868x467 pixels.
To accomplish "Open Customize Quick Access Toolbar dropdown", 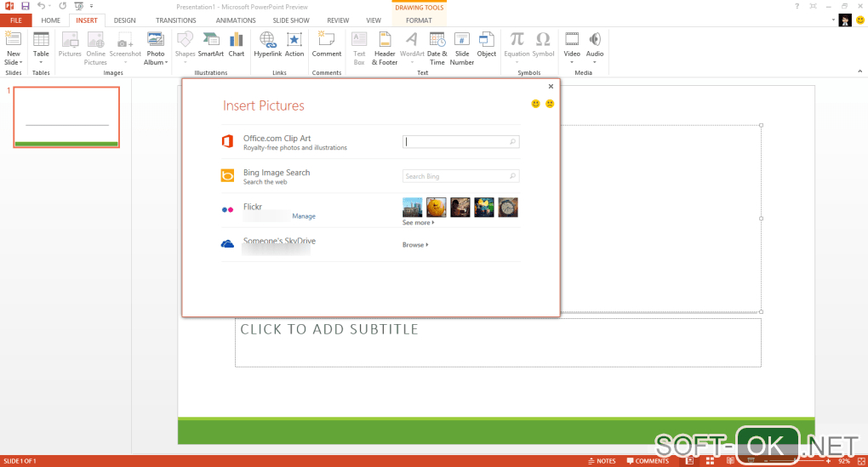I will pos(91,6).
